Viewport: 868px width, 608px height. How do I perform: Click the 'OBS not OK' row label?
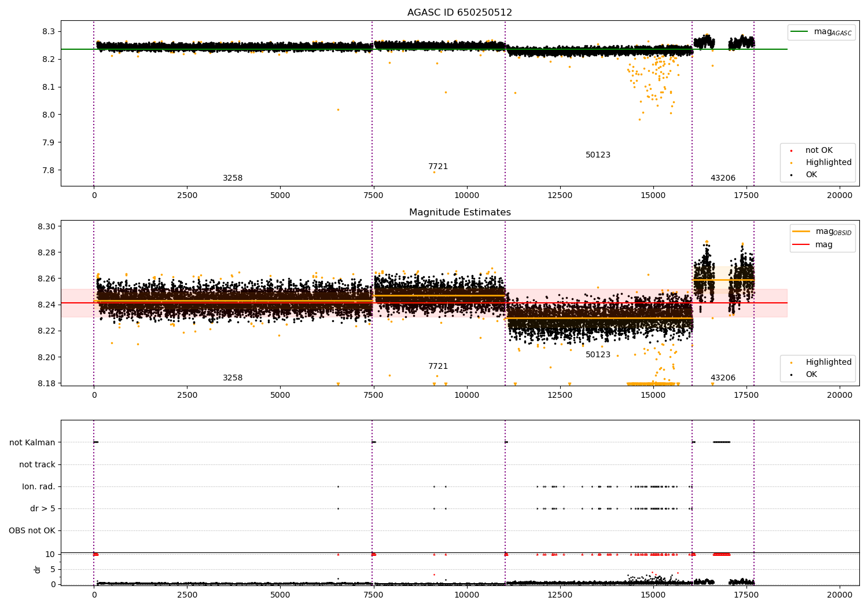coord(32,531)
